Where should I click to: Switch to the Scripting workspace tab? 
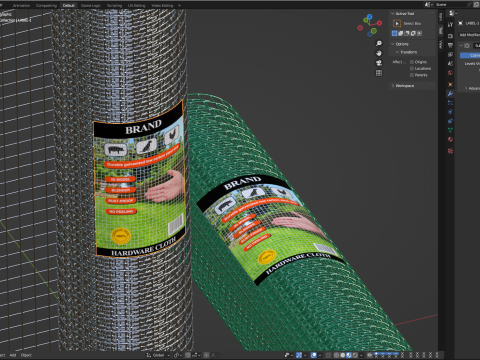point(114,5)
